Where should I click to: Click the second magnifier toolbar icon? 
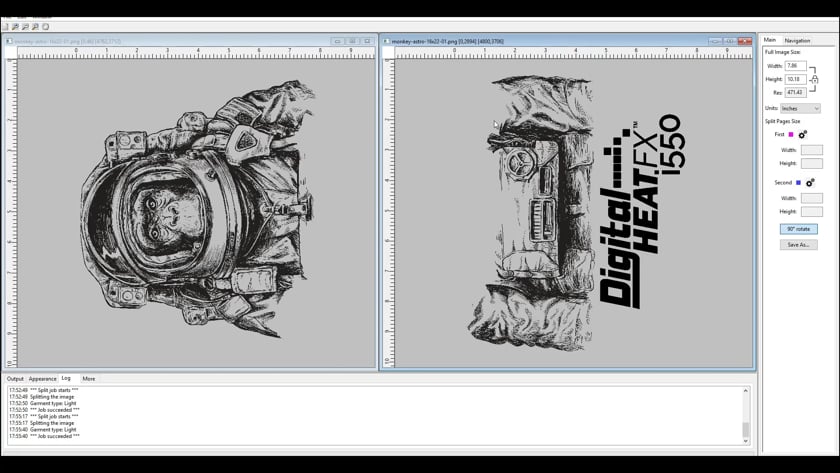click(25, 26)
